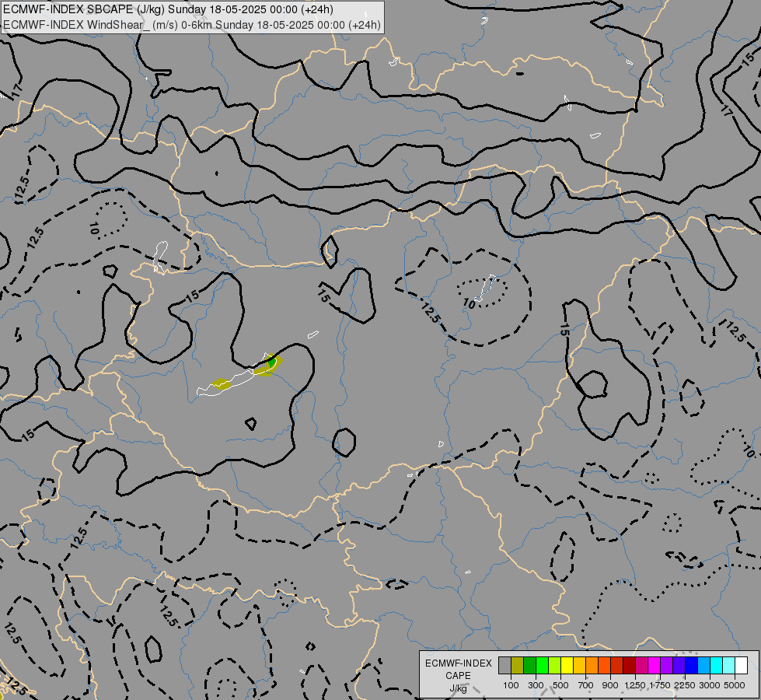This screenshot has height=700, width=761.
Task: Click the ECMWF-INDEX SBCAPE title line
Action: click(168, 9)
